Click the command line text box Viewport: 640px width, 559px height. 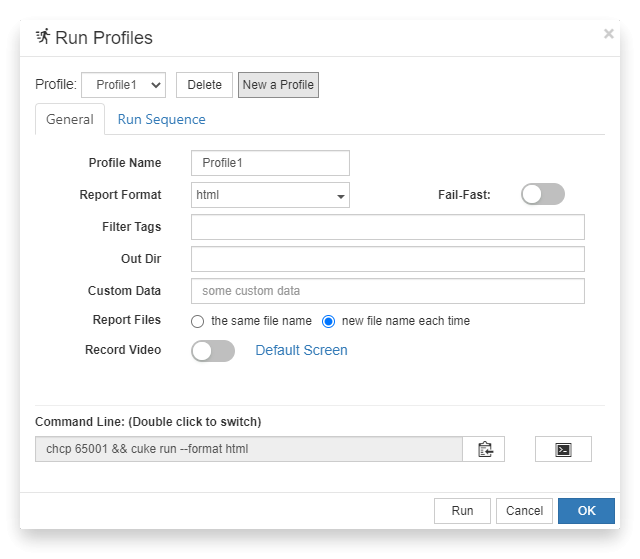tap(249, 449)
